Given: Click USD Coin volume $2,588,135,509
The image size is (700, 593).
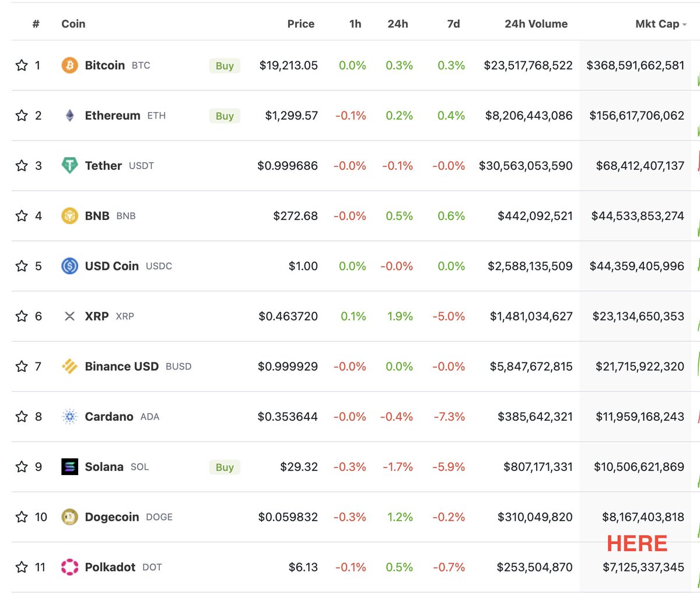Looking at the screenshot, I should click(x=530, y=266).
